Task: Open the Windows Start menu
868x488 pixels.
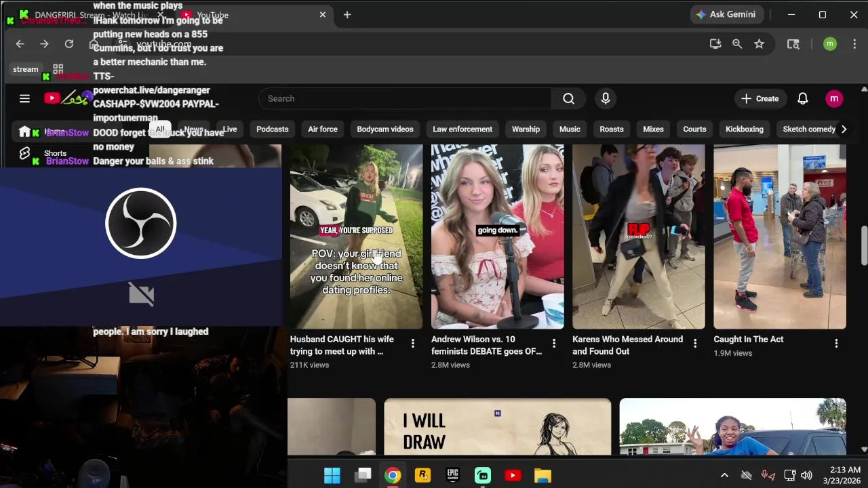Action: [332, 475]
